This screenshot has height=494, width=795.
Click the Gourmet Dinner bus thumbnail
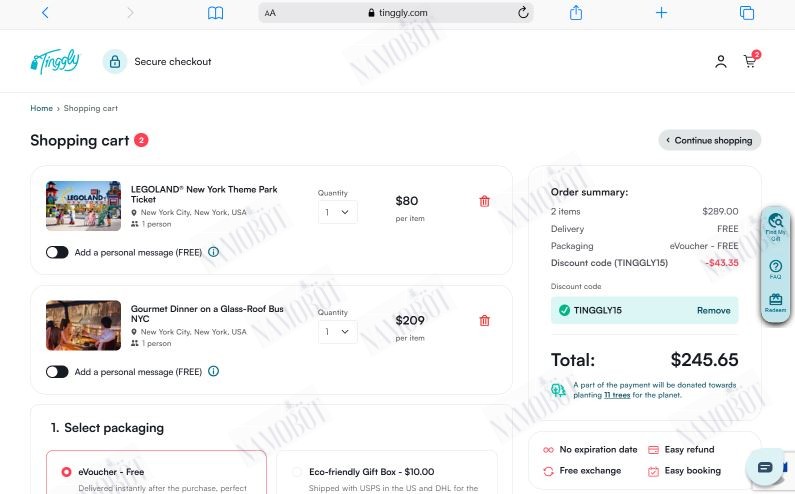83,325
